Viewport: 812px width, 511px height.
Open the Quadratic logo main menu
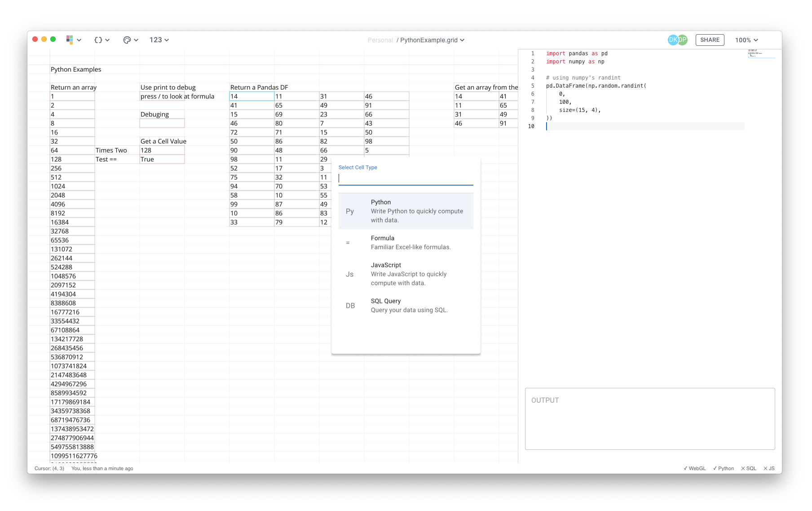(x=73, y=40)
